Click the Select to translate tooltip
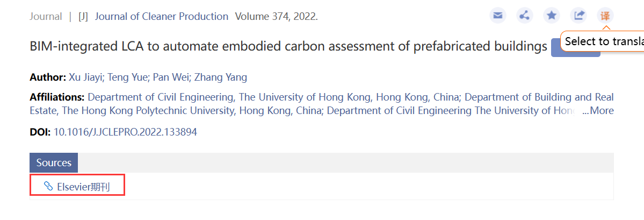 pyautogui.click(x=602, y=41)
